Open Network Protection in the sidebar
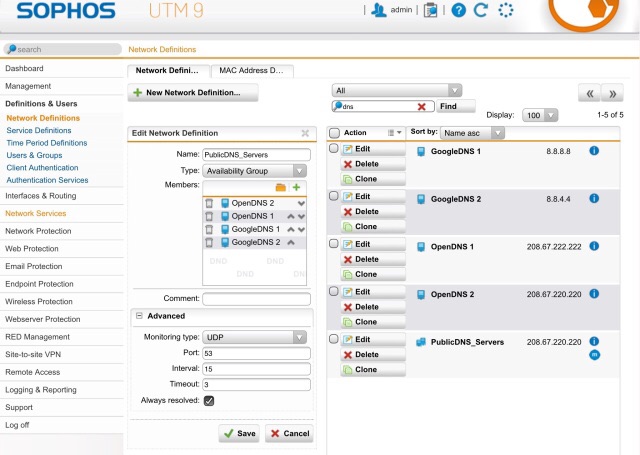Screen dimensions: 640x455 coord(38,231)
